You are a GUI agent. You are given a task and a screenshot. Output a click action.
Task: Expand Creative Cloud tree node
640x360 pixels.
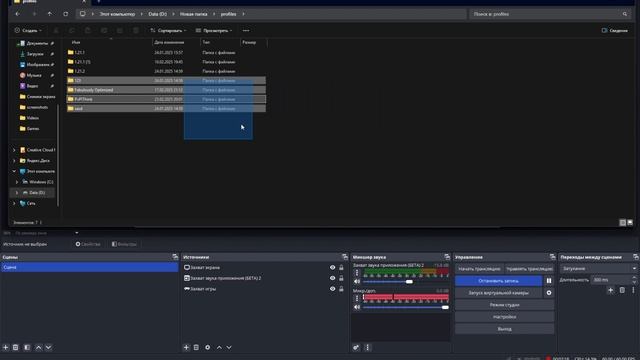[14, 150]
